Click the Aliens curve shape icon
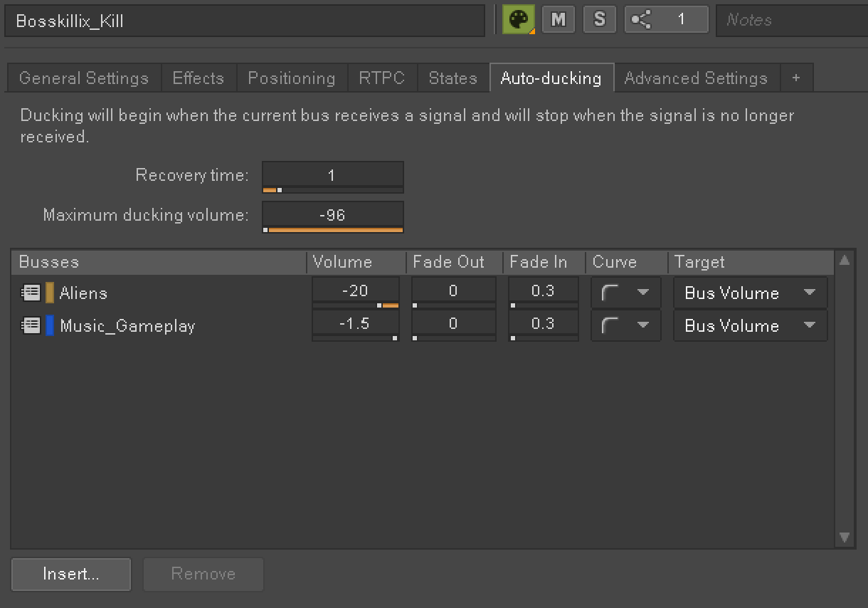The height and width of the screenshot is (608, 868). [x=610, y=293]
